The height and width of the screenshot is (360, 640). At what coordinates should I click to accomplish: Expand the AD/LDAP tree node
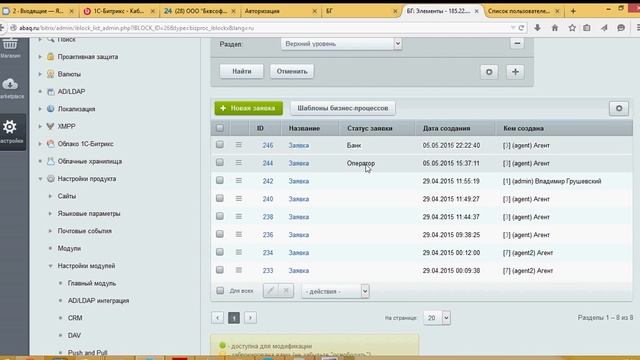pos(40,92)
